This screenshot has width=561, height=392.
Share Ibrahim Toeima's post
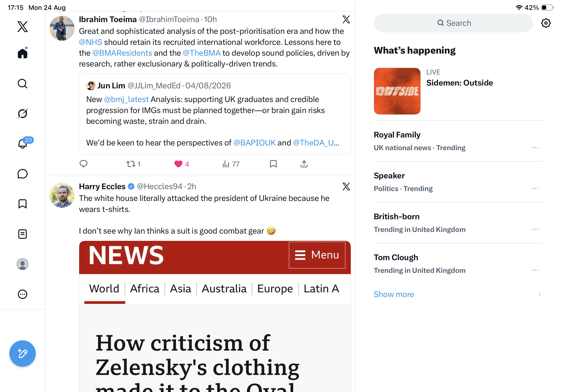coord(304,164)
